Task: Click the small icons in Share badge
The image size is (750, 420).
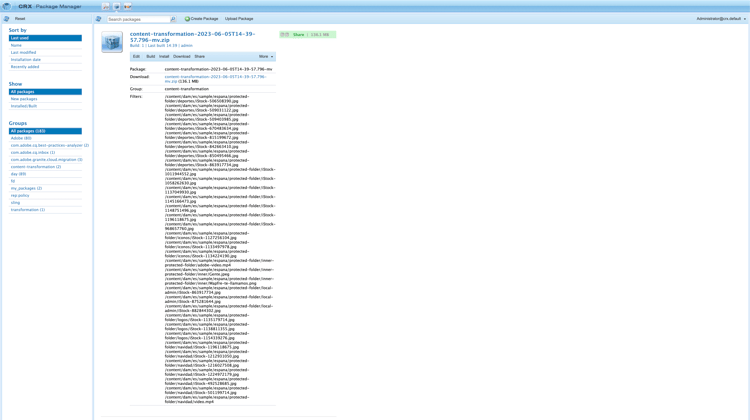Action: click(x=285, y=34)
